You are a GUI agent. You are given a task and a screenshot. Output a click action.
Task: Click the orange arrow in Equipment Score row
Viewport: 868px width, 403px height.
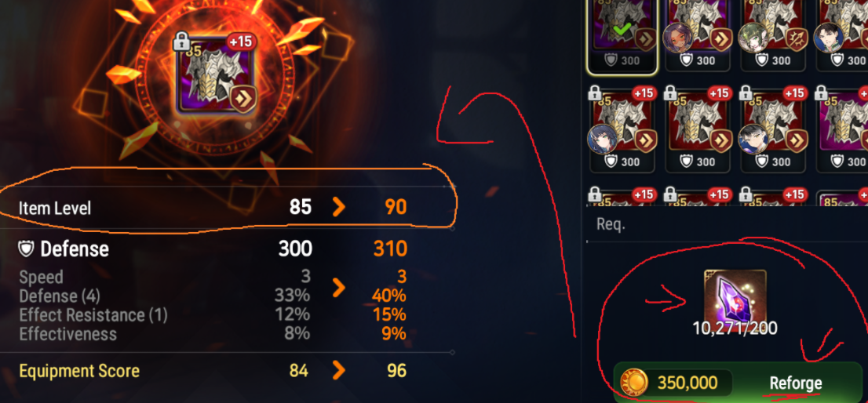click(338, 370)
